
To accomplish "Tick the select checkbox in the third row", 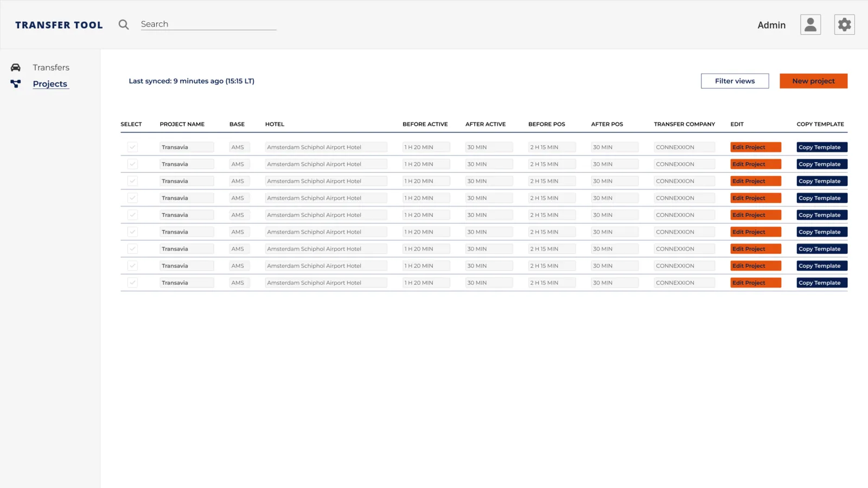I will click(132, 181).
